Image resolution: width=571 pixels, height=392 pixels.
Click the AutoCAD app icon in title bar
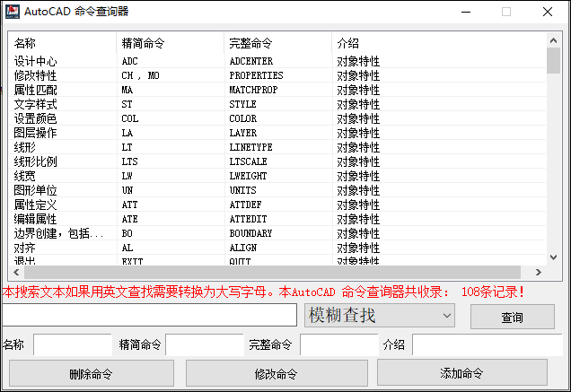(13, 12)
